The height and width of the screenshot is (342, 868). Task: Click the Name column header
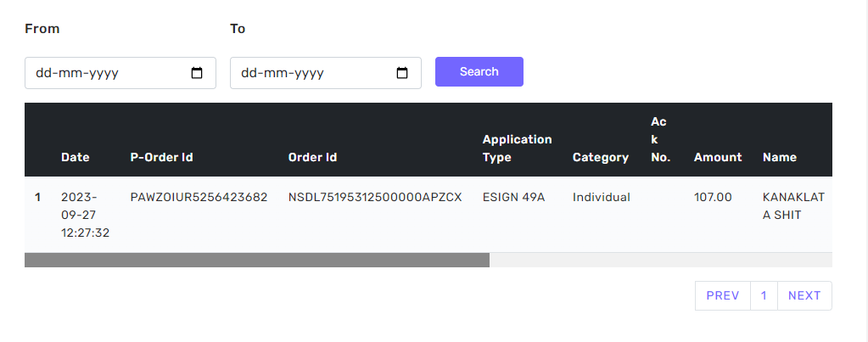pos(779,157)
